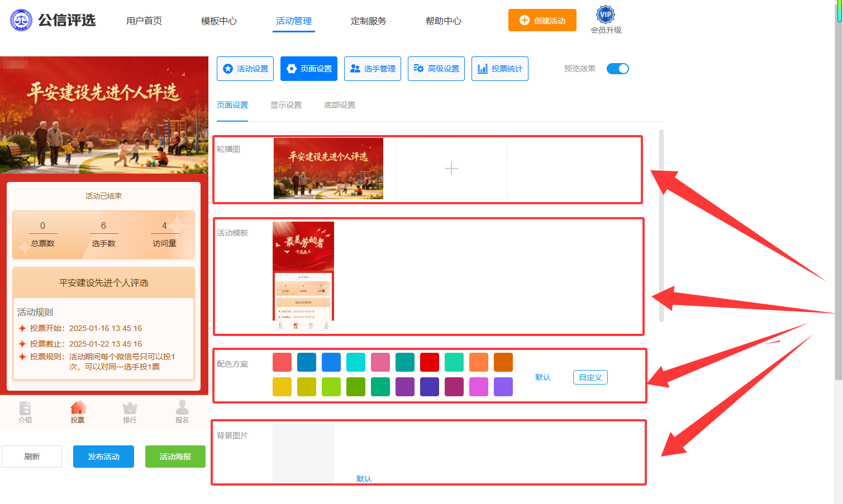The height and width of the screenshot is (504, 843).
Task: Open 活动管理 in top navigation
Action: click(294, 21)
